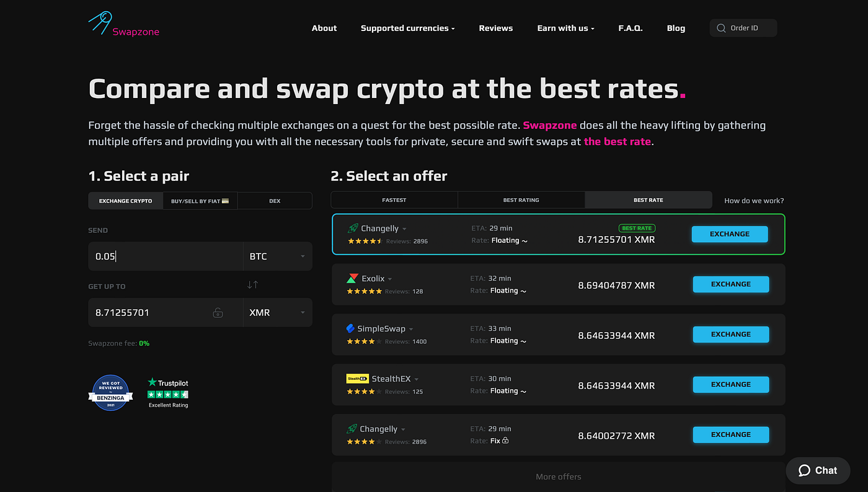
Task: Sort offers by Best Rate
Action: pyautogui.click(x=649, y=200)
